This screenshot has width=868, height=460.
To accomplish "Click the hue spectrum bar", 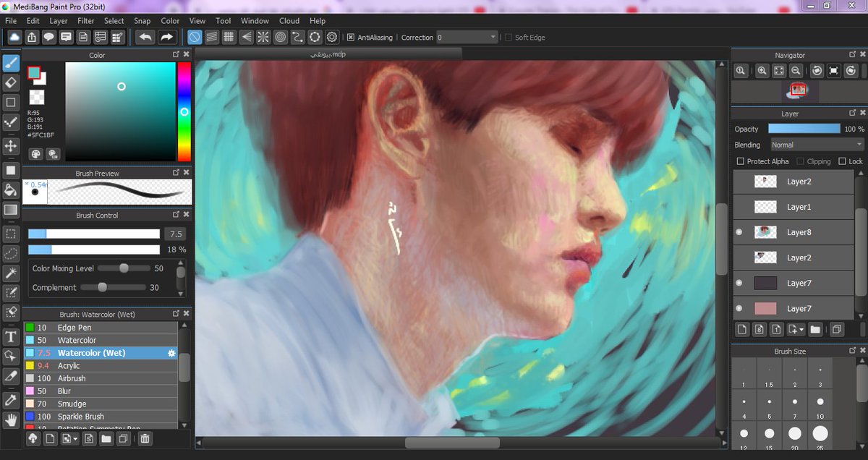I will tap(184, 111).
